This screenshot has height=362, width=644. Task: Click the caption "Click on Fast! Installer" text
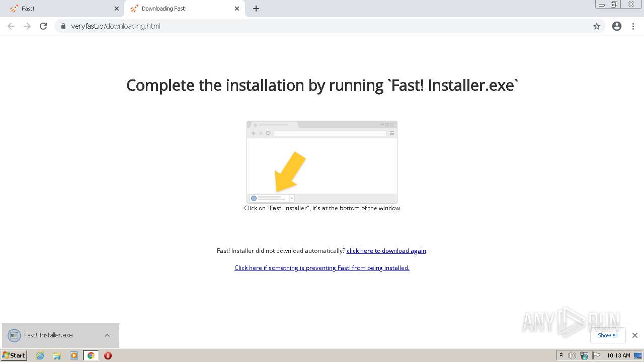[322, 208]
